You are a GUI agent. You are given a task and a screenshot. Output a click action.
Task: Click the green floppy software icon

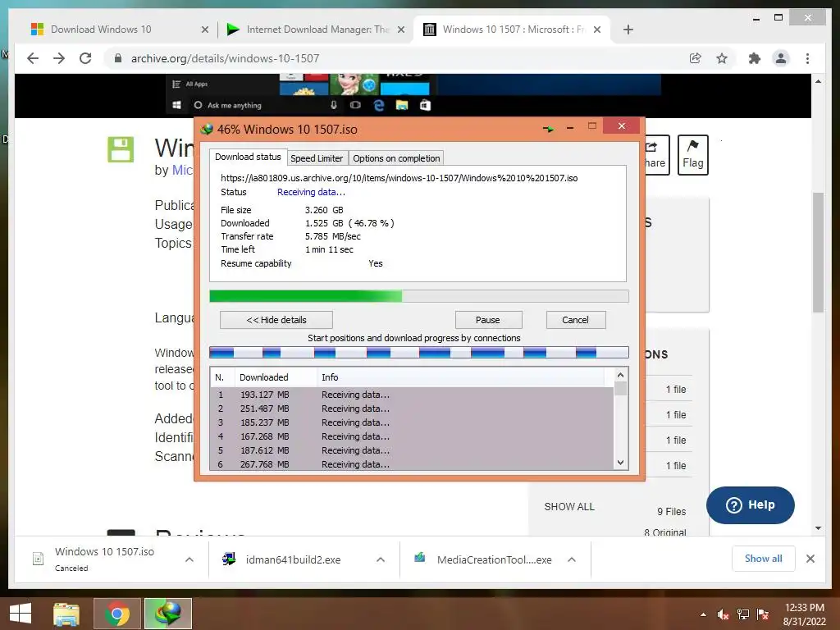[121, 149]
